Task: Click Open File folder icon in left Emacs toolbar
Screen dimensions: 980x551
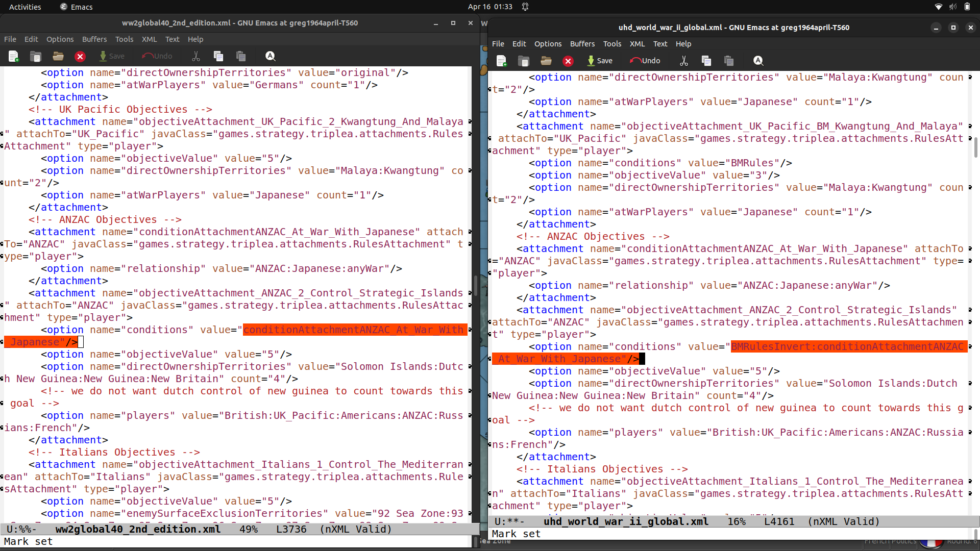Action: click(x=58, y=56)
